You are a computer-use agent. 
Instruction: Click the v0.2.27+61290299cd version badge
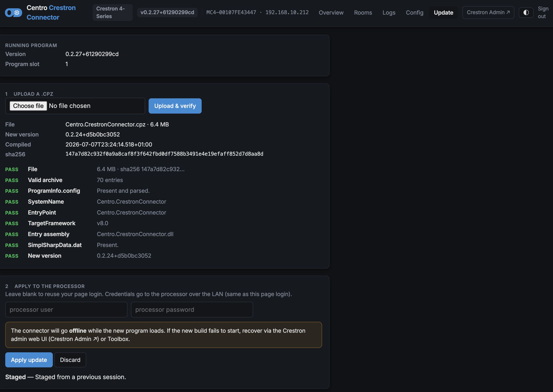[x=167, y=13]
